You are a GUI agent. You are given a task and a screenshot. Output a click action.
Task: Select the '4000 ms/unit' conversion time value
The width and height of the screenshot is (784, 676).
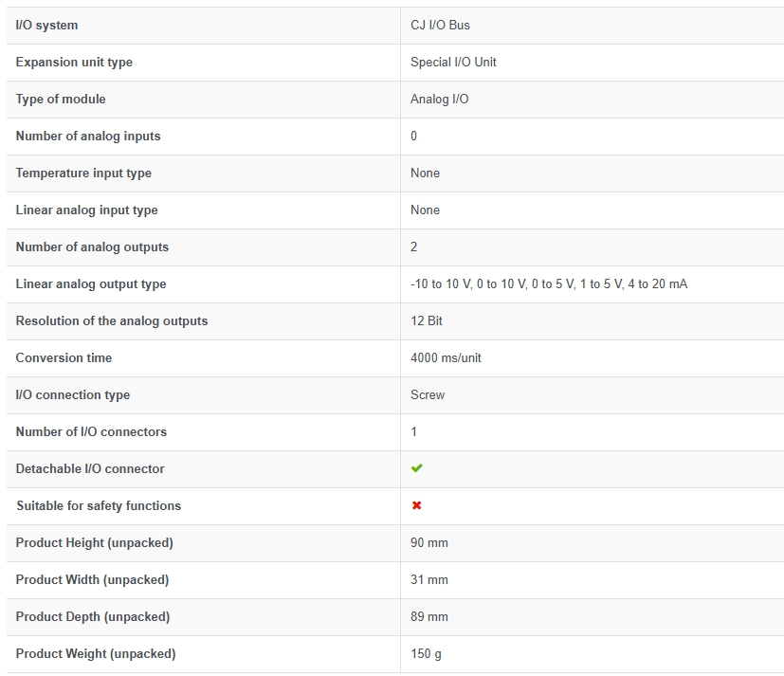pyautogui.click(x=446, y=358)
